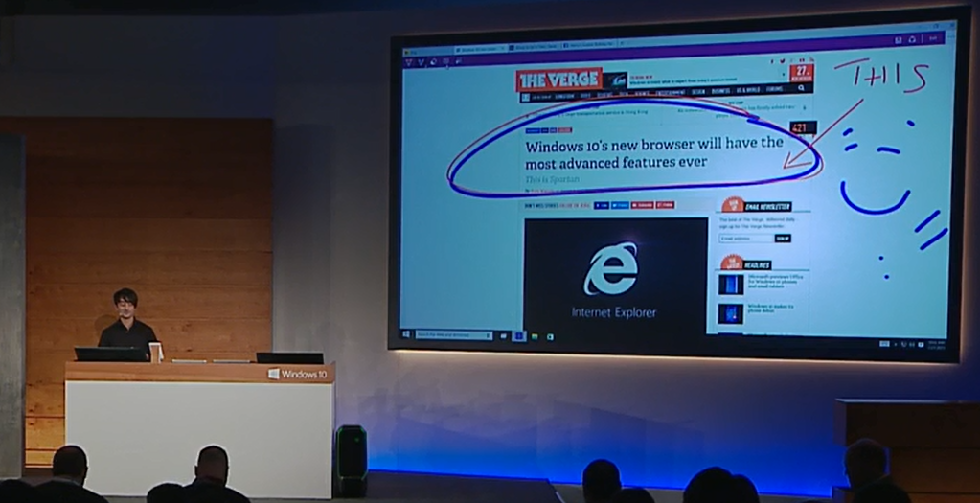Image resolution: width=980 pixels, height=503 pixels.
Task: Click the save annotation icon at top right
Action: point(899,39)
